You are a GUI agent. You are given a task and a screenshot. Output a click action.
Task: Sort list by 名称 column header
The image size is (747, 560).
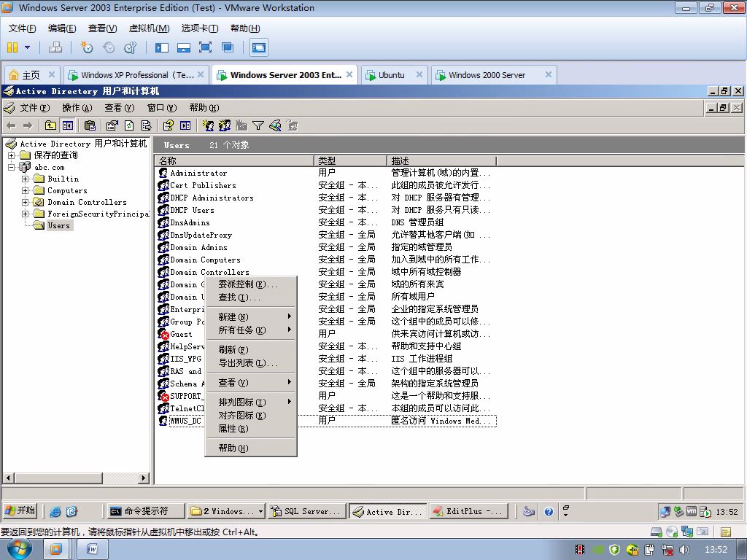click(x=234, y=161)
